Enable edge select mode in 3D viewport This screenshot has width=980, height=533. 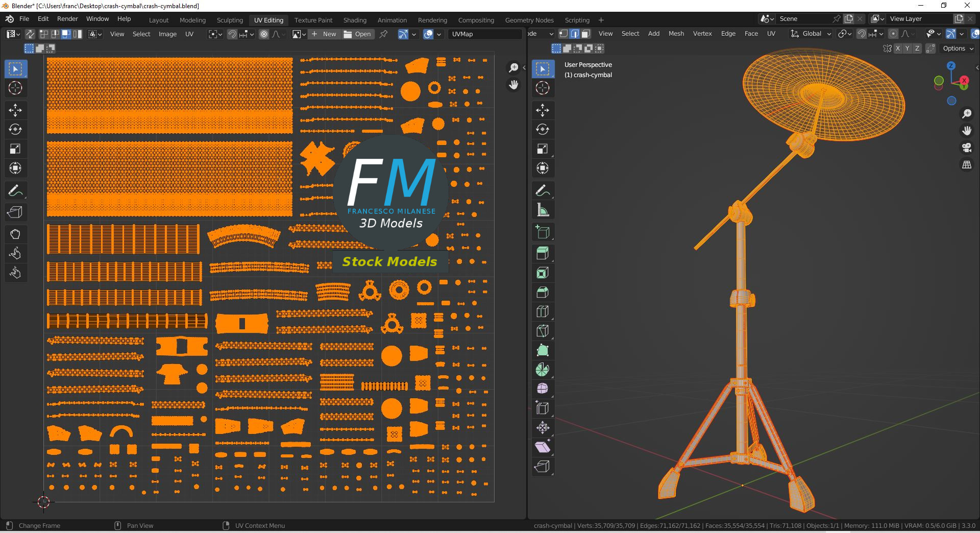point(575,34)
